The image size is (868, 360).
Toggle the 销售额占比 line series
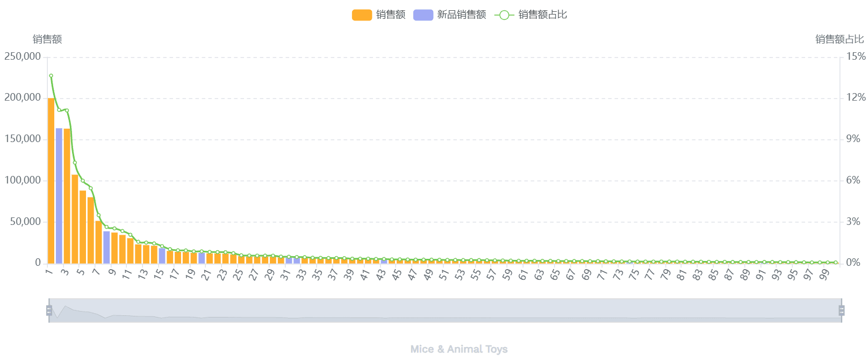click(542, 15)
